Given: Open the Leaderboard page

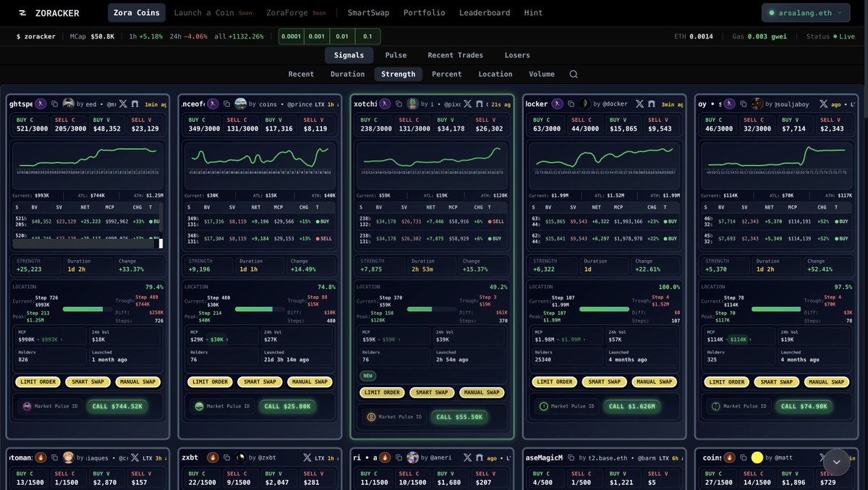Looking at the screenshot, I should pos(485,12).
